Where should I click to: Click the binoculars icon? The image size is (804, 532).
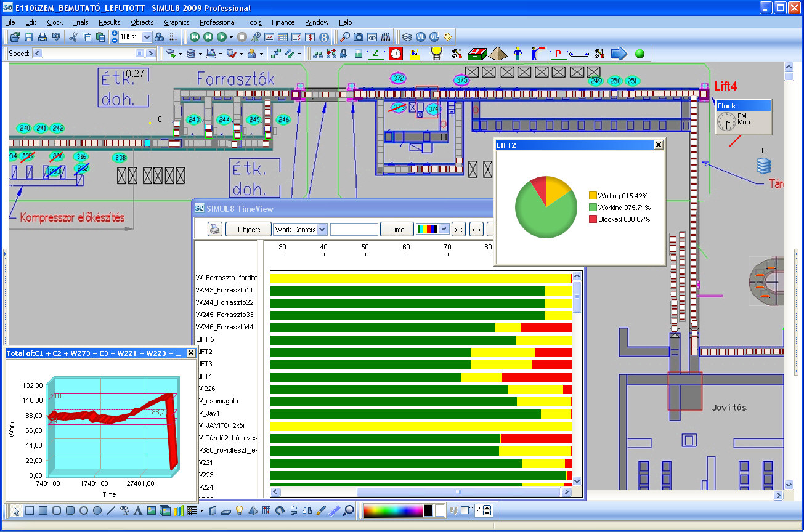click(386, 37)
